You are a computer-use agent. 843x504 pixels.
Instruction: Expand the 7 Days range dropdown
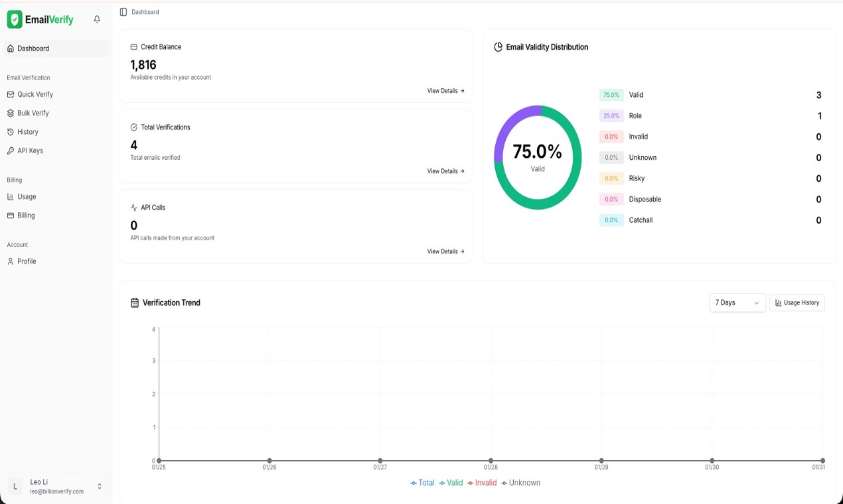[x=737, y=302]
